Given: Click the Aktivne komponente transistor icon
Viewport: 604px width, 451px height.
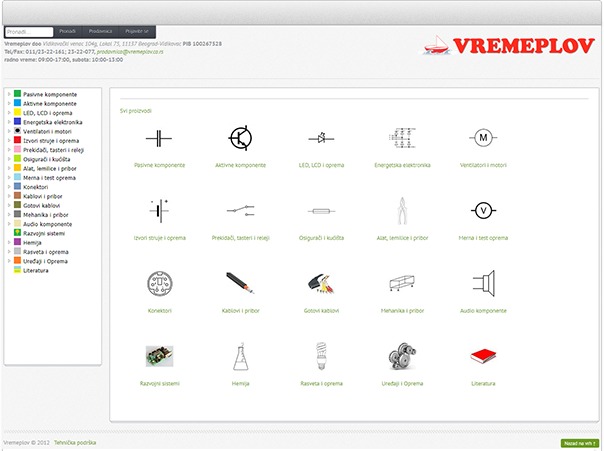Looking at the screenshot, I should click(240, 137).
